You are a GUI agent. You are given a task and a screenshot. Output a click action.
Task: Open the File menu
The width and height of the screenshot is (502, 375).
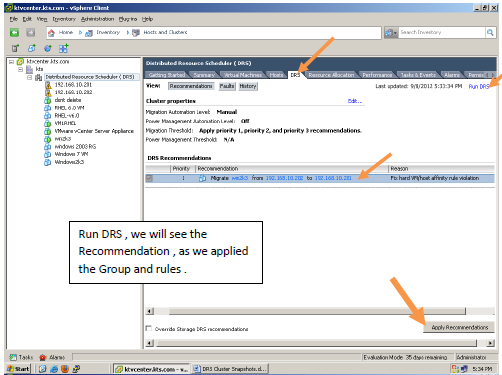pyautogui.click(x=13, y=19)
